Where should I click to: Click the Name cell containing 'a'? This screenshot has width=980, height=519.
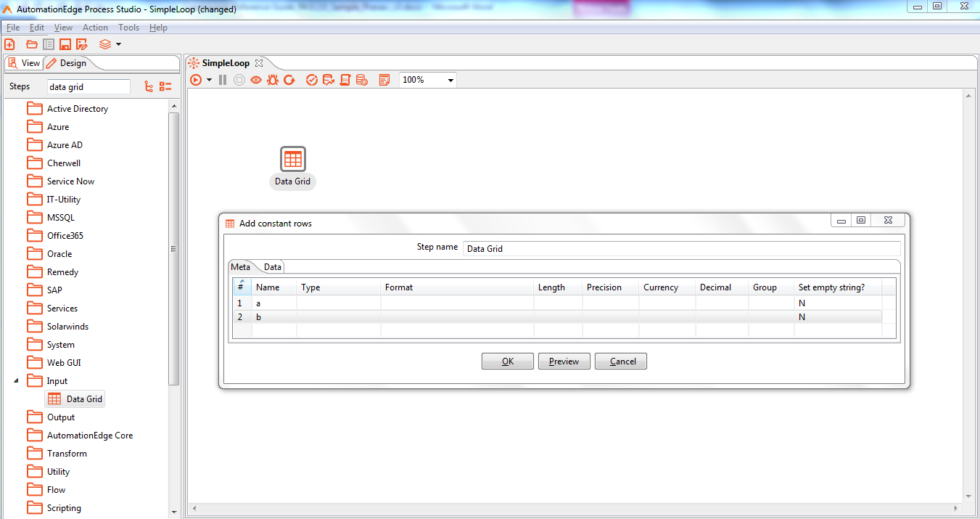point(274,303)
